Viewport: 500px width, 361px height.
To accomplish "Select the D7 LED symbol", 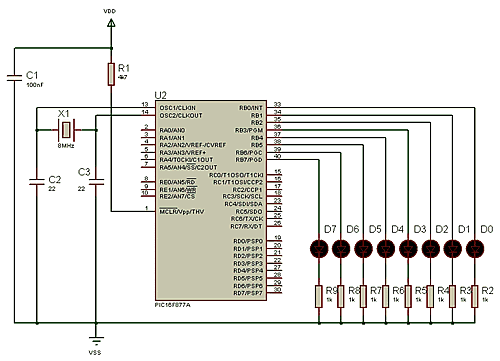I will click(x=319, y=249).
